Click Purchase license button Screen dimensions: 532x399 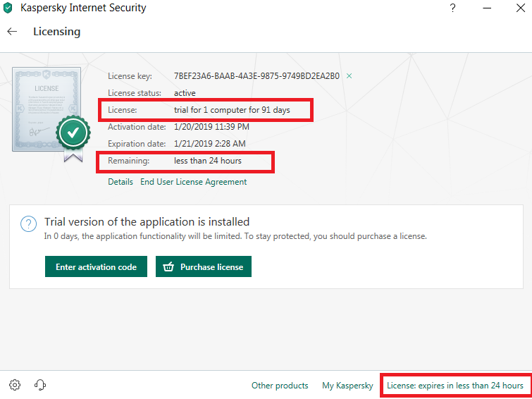[x=204, y=266]
